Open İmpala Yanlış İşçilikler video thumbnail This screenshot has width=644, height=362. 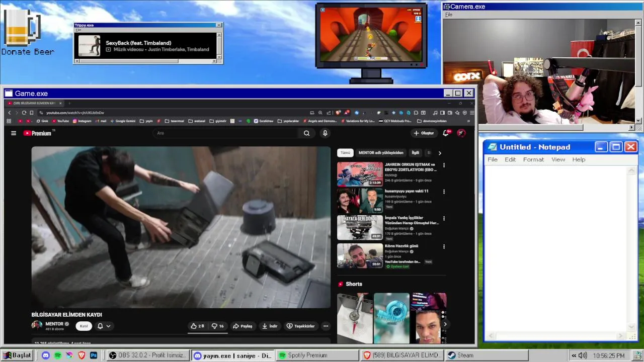[x=360, y=228]
